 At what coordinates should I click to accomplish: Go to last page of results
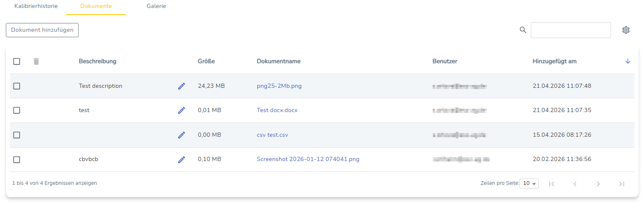point(622,184)
